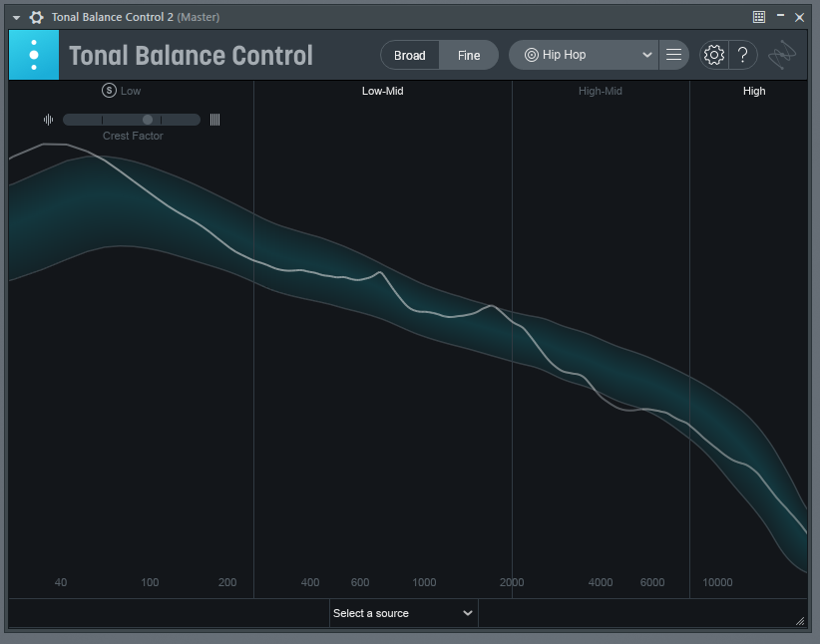
Task: Click the 100 frequency label
Action: pyautogui.click(x=150, y=582)
